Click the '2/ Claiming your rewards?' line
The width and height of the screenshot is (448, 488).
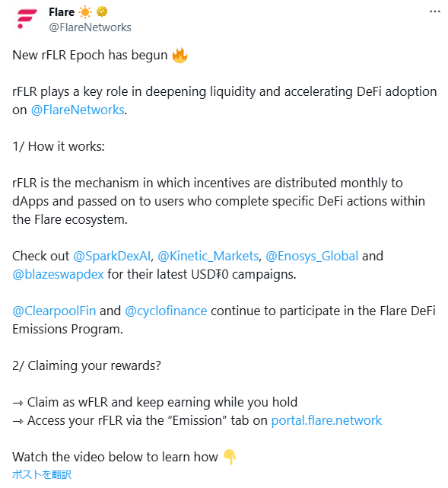[87, 365]
